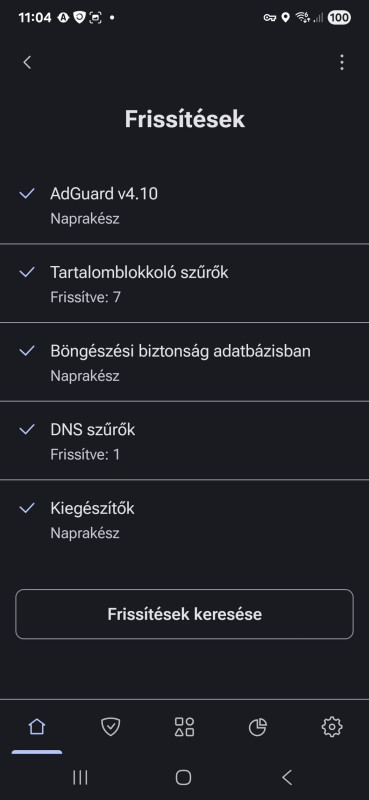The height and width of the screenshot is (800, 369).
Task: Open the three-dot overflow menu
Action: tap(341, 62)
